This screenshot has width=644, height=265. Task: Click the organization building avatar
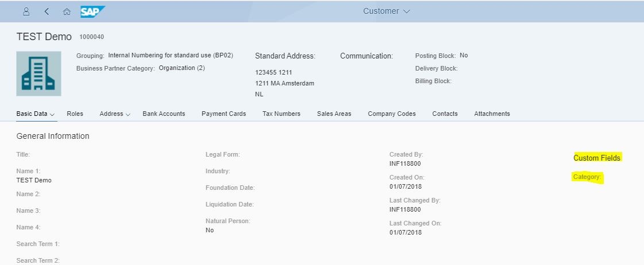click(38, 73)
